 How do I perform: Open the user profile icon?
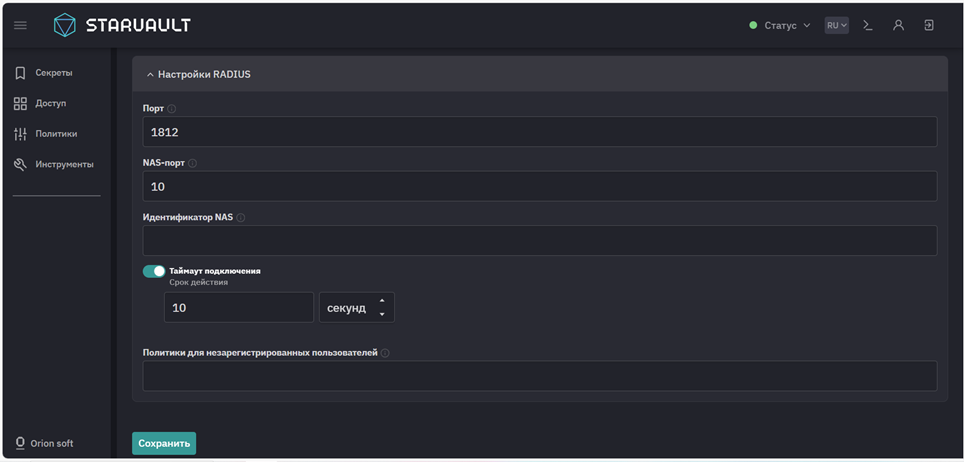point(898,25)
